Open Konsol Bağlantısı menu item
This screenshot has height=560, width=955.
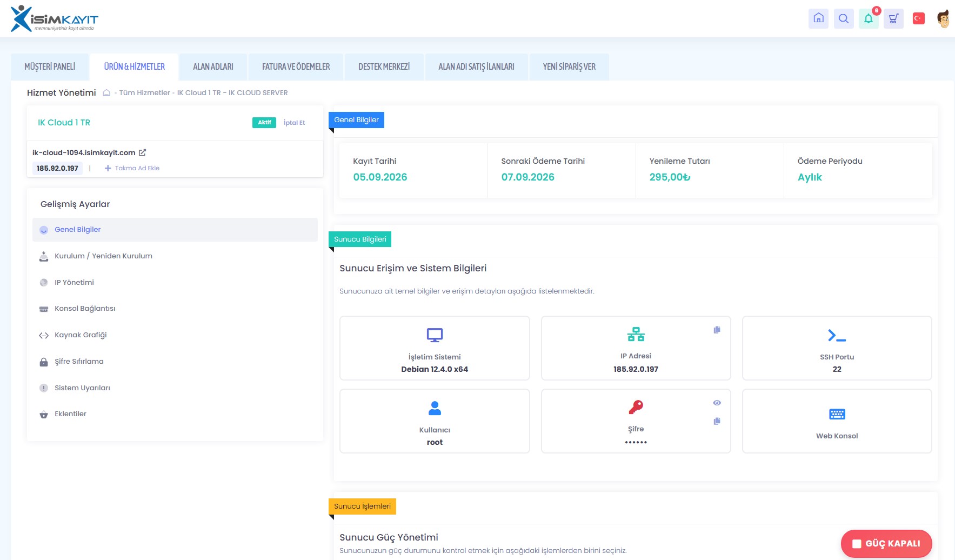point(175,309)
